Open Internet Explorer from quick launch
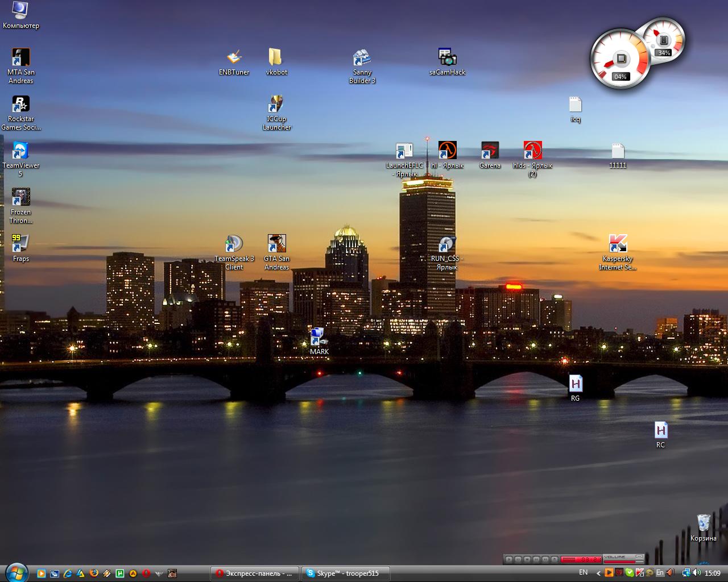Viewport: 728px width, 582px height. 68,573
